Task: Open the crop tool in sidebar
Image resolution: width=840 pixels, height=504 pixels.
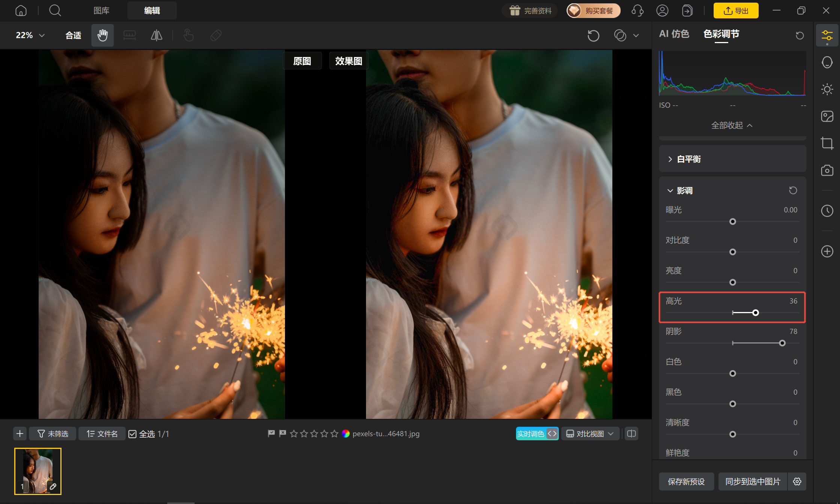Action: (827, 143)
